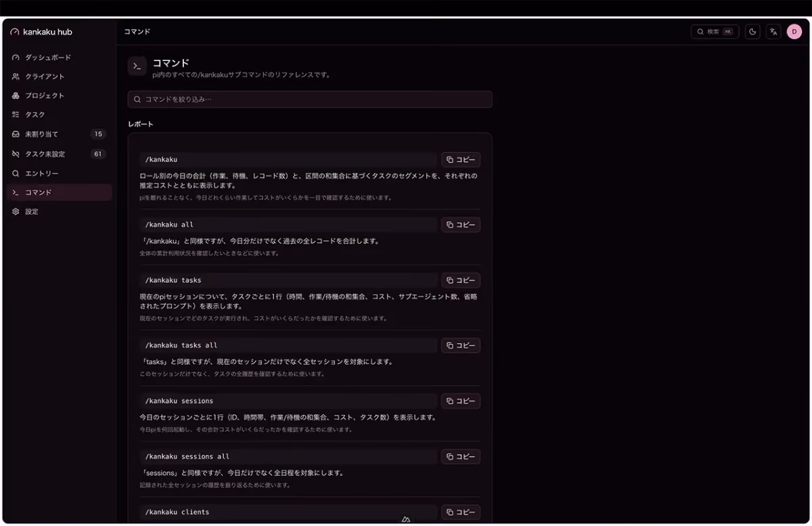812x526 pixels.
Task: Click the ダッシュボード gauge icon
Action: click(x=16, y=58)
